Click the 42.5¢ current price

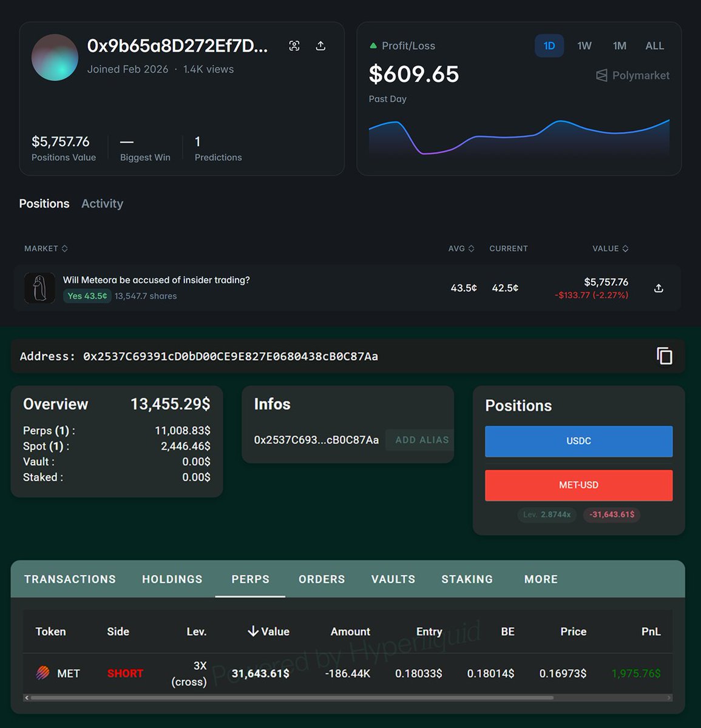(505, 288)
